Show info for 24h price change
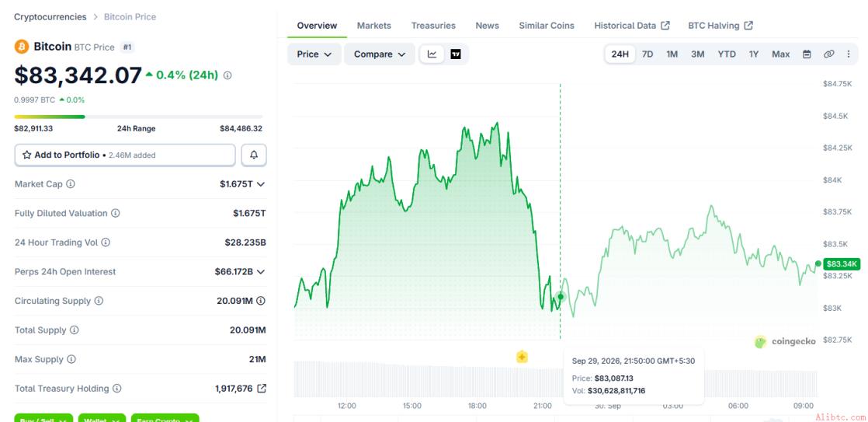The width and height of the screenshot is (868, 422). pyautogui.click(x=227, y=75)
